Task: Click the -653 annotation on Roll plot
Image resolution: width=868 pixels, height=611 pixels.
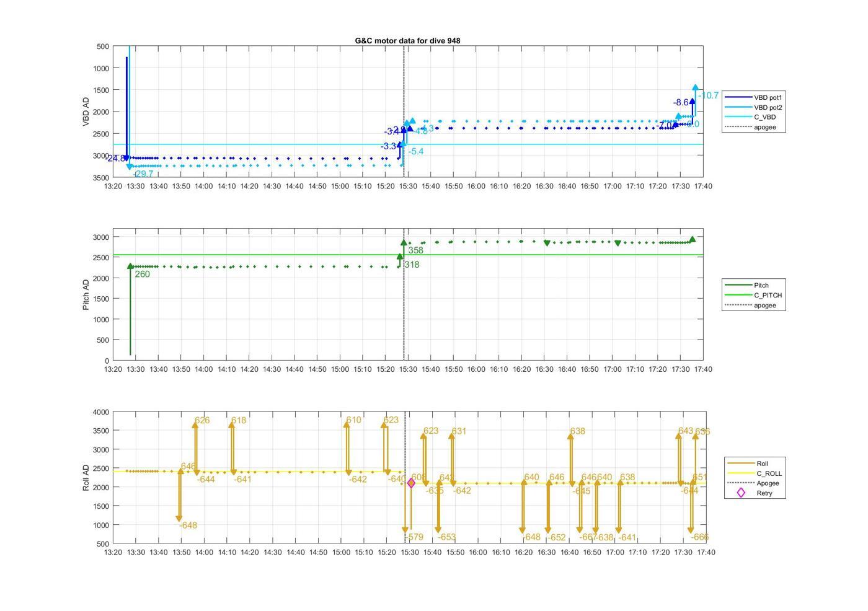Action: point(446,537)
